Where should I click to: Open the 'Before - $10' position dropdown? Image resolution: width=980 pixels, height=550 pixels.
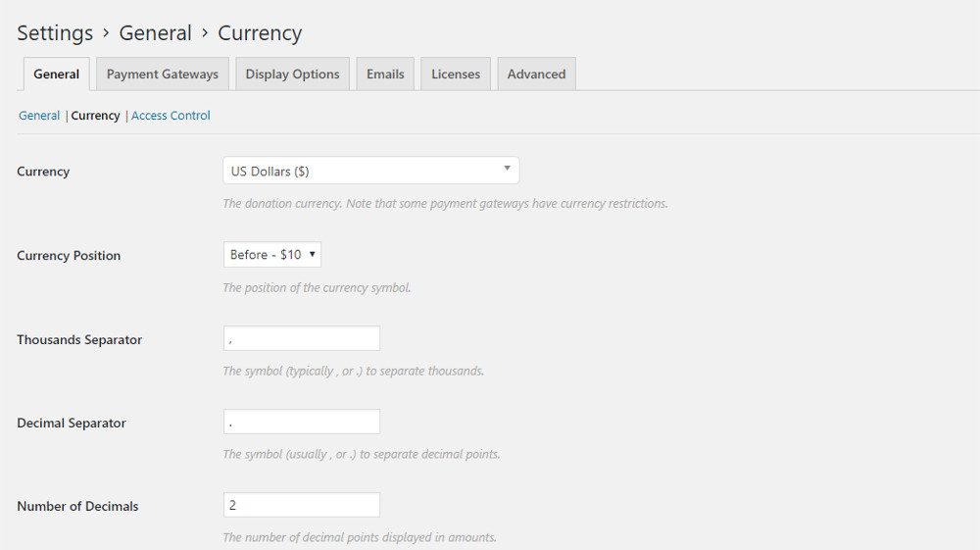pyautogui.click(x=272, y=255)
